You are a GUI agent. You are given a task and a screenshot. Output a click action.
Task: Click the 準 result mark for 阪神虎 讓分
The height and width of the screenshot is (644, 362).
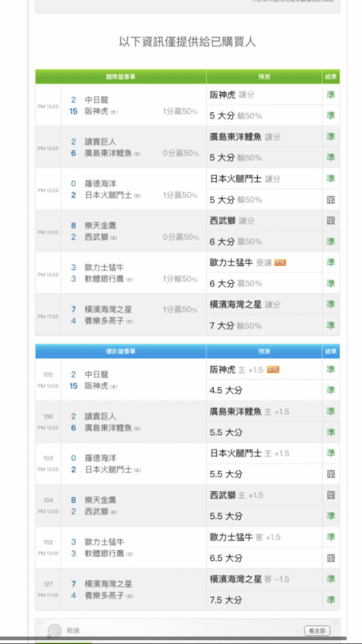pyautogui.click(x=331, y=95)
